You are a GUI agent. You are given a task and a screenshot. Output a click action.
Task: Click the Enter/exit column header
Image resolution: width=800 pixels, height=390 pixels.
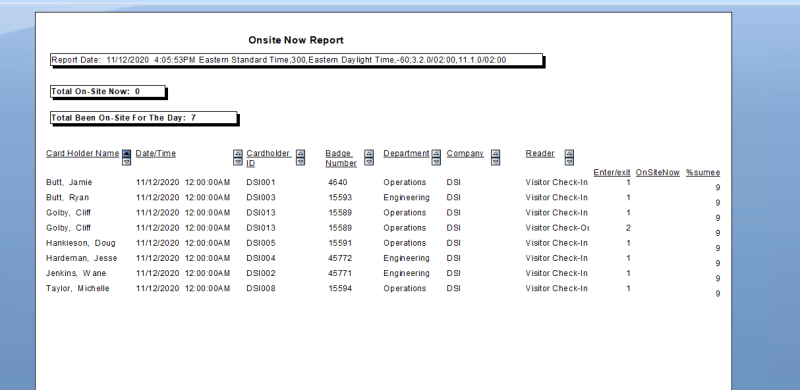tap(612, 173)
